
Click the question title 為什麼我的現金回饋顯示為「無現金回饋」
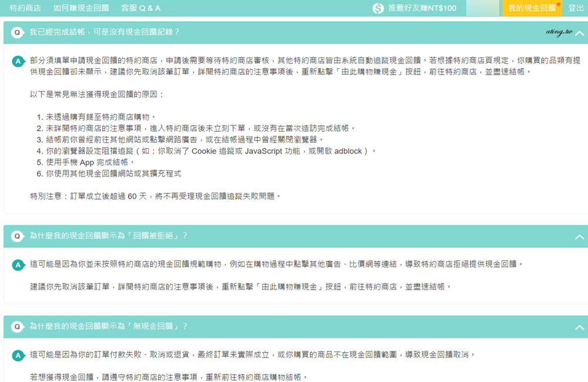pyautogui.click(x=109, y=326)
